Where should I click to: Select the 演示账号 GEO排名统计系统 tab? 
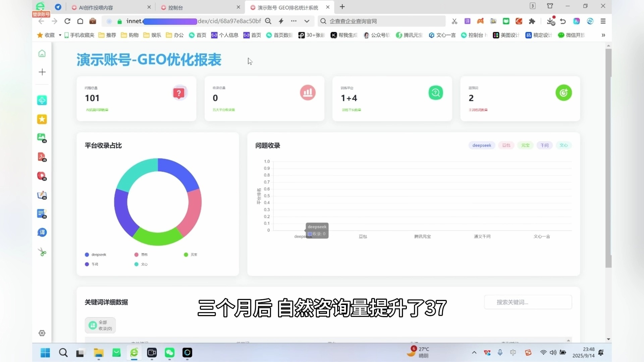[290, 7]
